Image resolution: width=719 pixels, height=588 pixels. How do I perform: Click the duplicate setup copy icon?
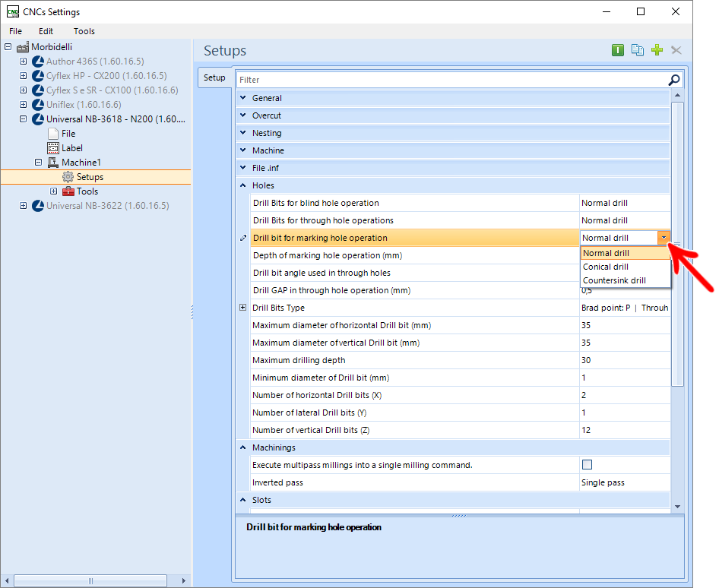[638, 50]
